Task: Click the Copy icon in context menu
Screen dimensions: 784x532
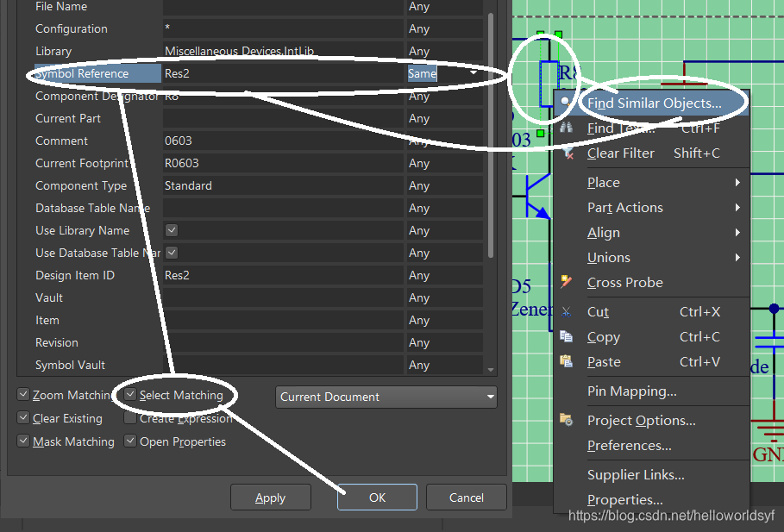Action: 567,337
